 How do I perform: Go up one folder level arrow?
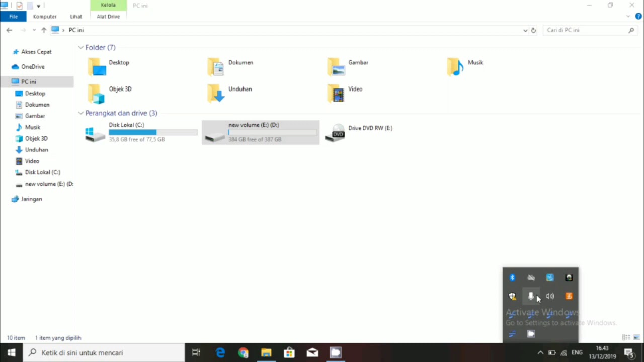click(x=44, y=30)
